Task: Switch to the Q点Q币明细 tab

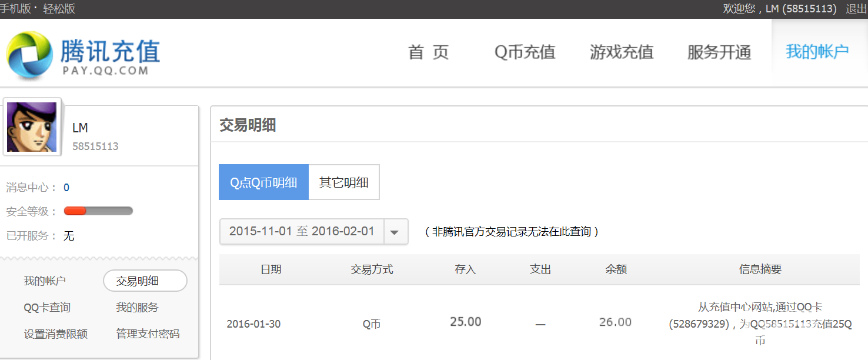Action: click(x=263, y=182)
